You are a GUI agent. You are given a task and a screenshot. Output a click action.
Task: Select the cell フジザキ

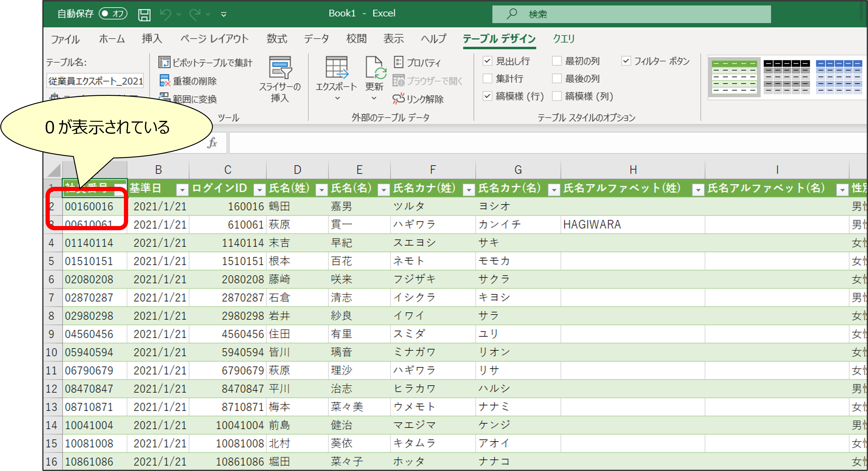coord(433,279)
